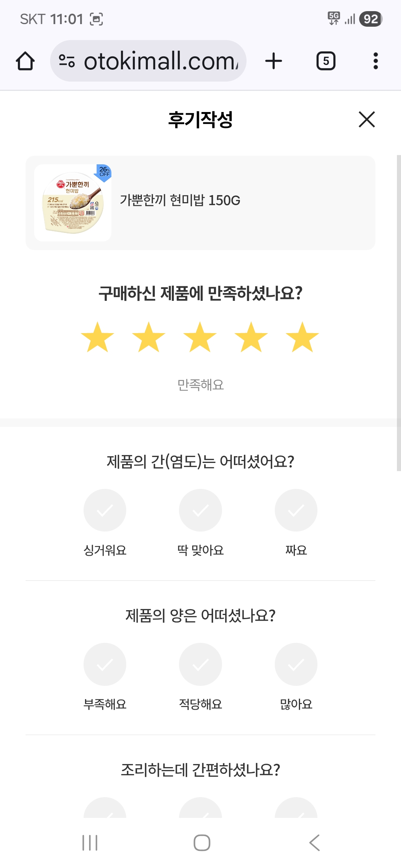Viewport: 401px width, 868px height.
Task: Tap Android recent apps button
Action: pos(90,842)
